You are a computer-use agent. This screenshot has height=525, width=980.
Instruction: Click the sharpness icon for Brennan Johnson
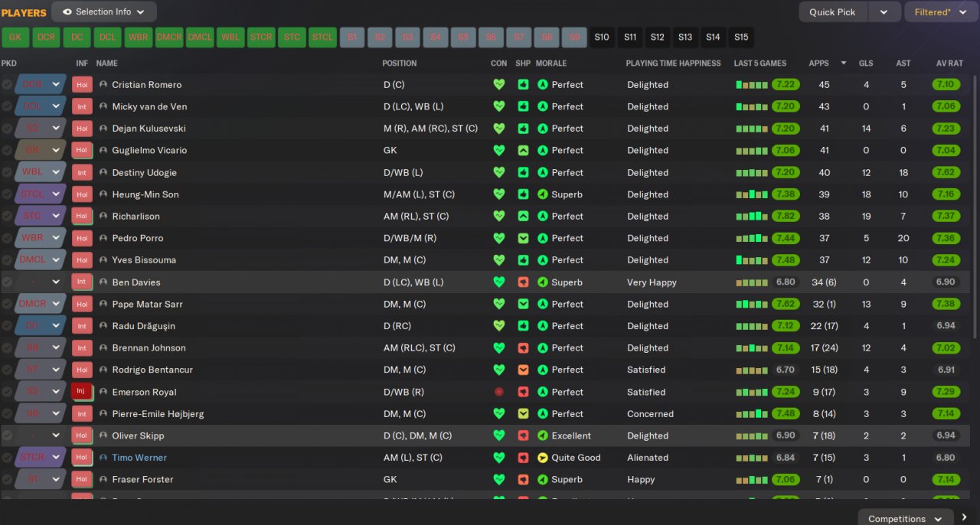(x=523, y=348)
